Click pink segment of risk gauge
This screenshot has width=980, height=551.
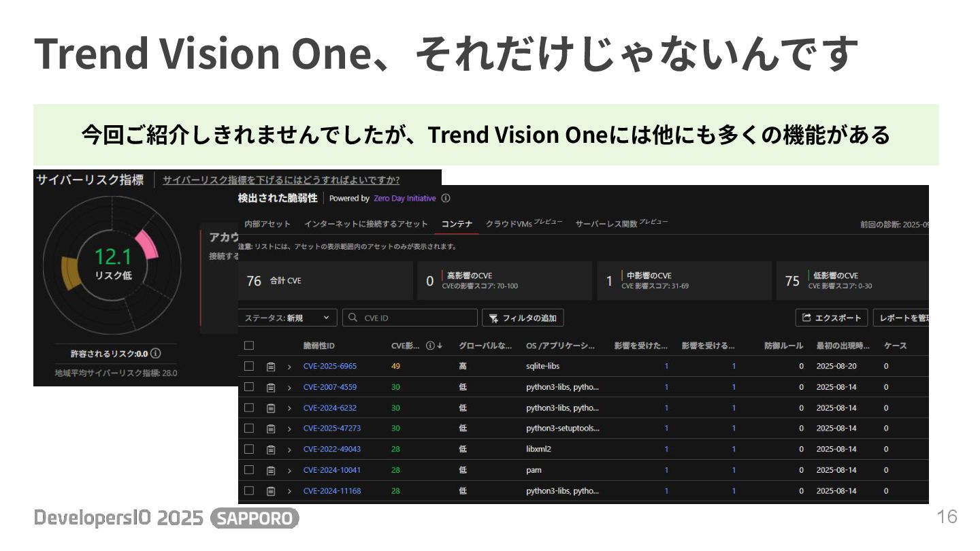click(x=147, y=246)
